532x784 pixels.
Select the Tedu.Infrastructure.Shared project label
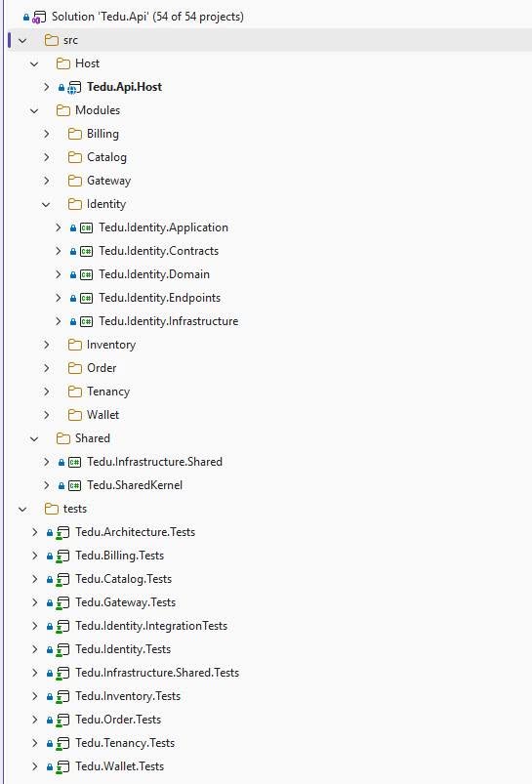pos(154,462)
